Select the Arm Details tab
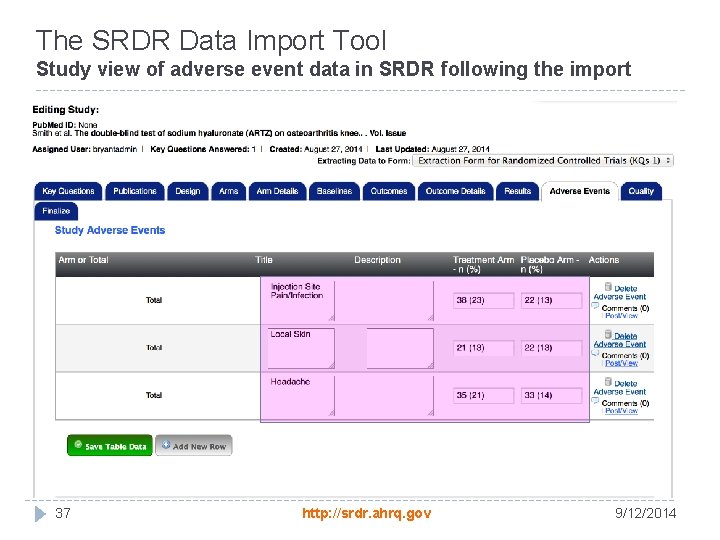This screenshot has width=720, height=540. coord(277,191)
